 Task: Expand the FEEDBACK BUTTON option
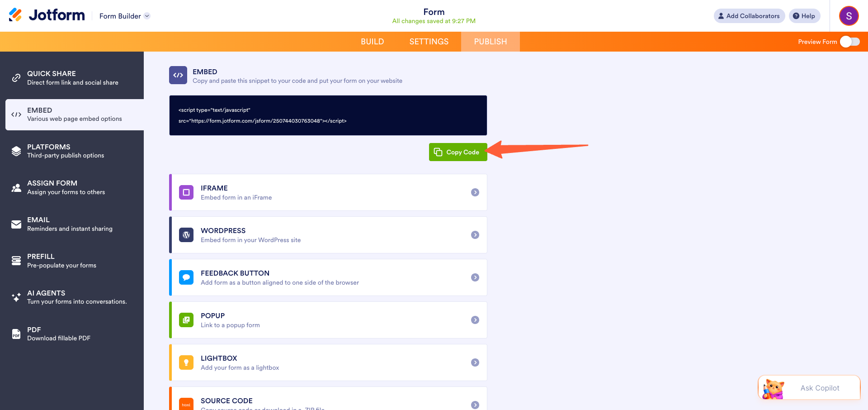[x=475, y=277]
